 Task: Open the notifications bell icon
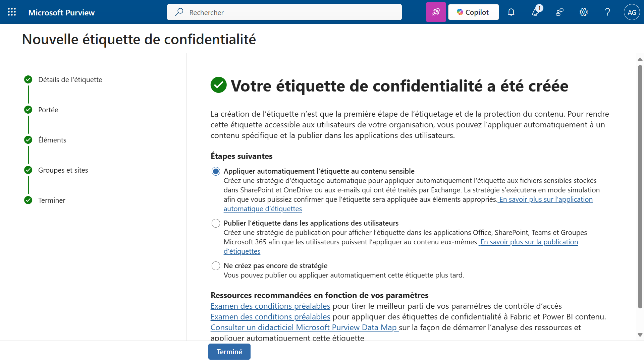(511, 12)
